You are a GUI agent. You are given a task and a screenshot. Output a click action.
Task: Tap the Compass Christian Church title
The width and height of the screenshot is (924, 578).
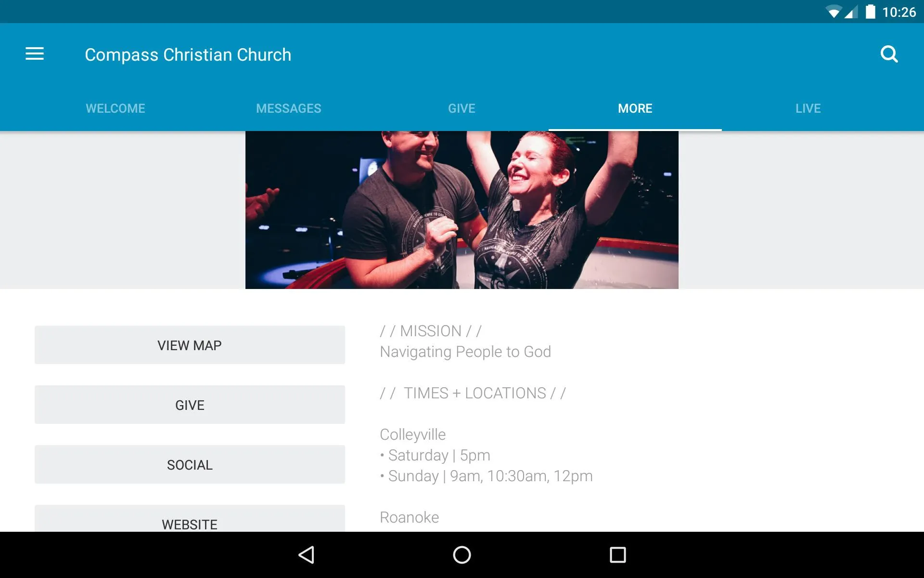(188, 55)
